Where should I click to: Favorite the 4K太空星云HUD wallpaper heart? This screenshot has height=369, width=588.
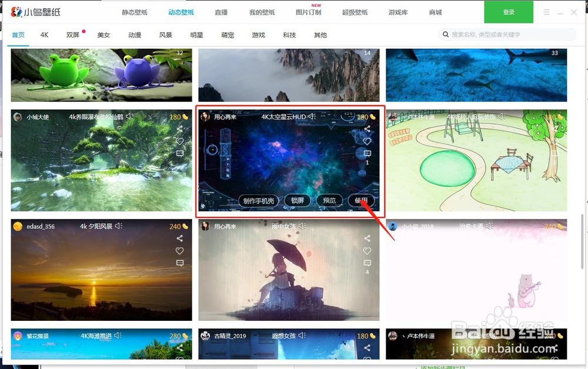click(x=367, y=141)
